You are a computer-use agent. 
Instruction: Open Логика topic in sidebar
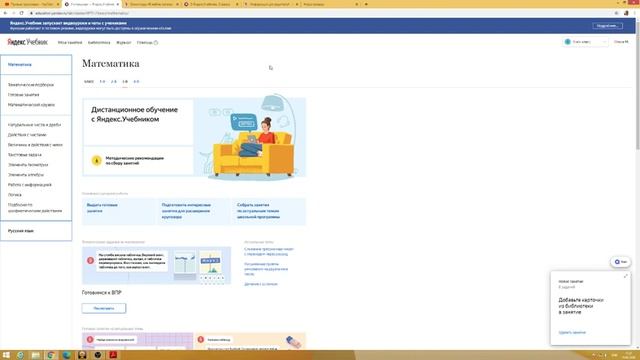point(15,195)
